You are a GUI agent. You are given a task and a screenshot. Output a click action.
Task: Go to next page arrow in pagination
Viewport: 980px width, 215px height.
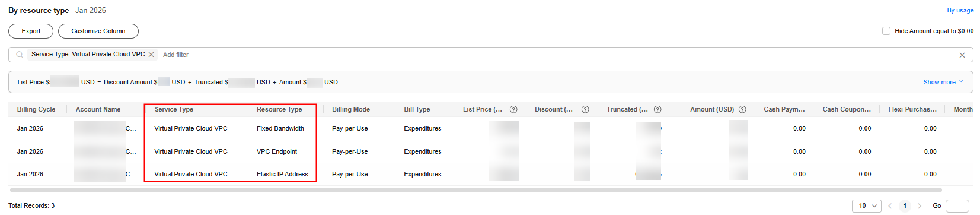click(x=920, y=206)
